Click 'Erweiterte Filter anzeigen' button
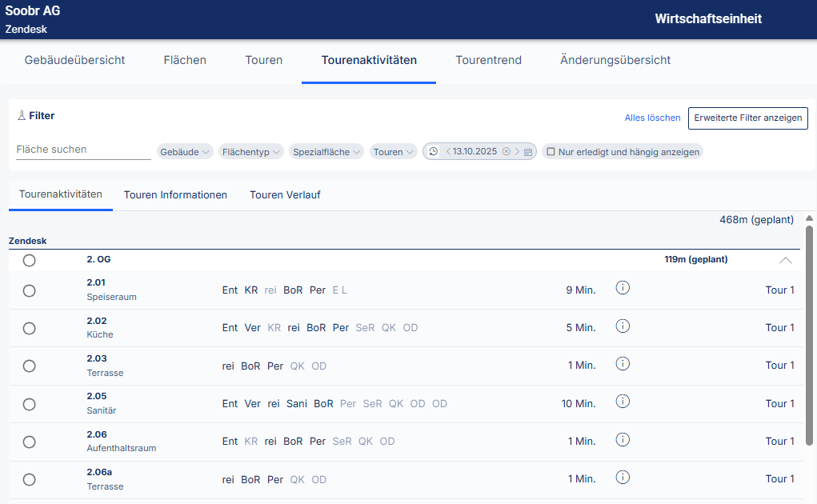This screenshot has width=817, height=504. 747,118
